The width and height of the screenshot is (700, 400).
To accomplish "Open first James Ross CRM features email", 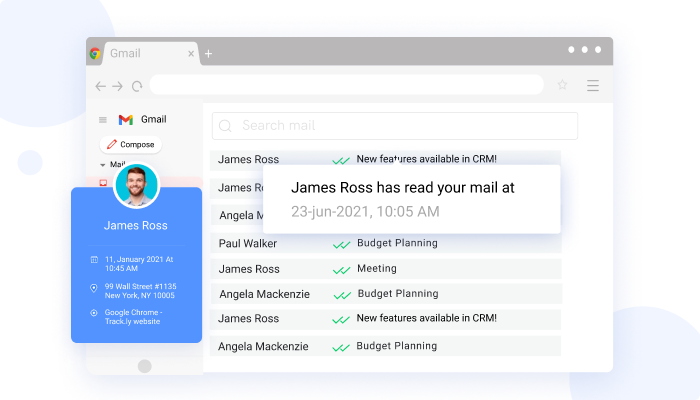I will [385, 159].
